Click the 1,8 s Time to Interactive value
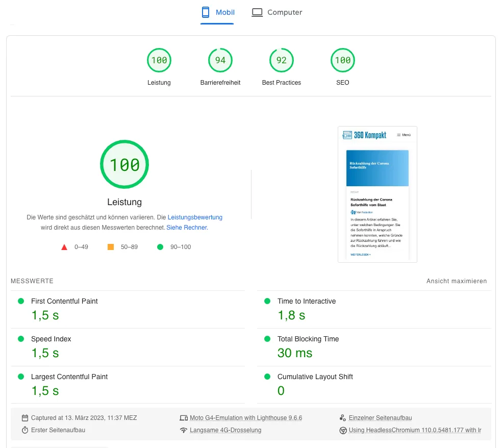 291,315
